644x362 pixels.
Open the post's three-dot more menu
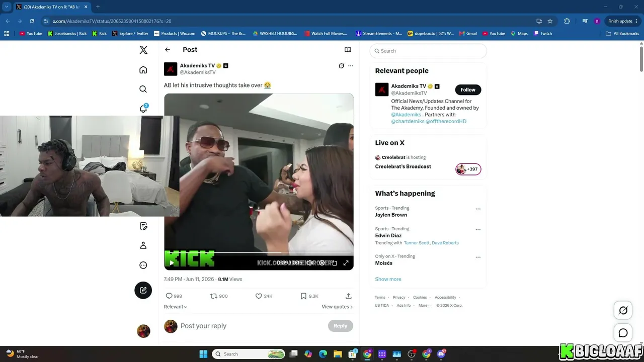[351, 66]
